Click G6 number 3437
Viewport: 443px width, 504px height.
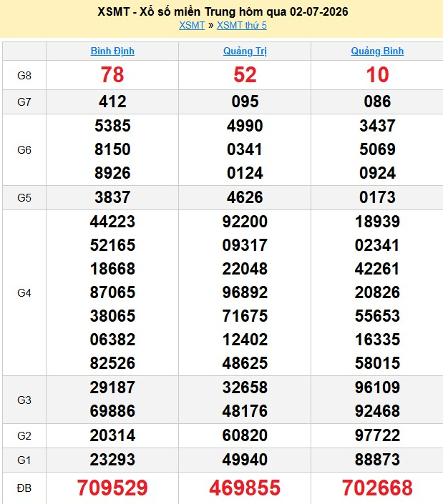[x=377, y=126]
